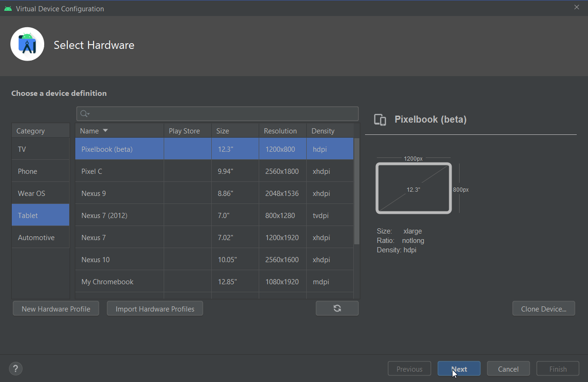Click the 800x1280 resolution cell

(x=282, y=215)
